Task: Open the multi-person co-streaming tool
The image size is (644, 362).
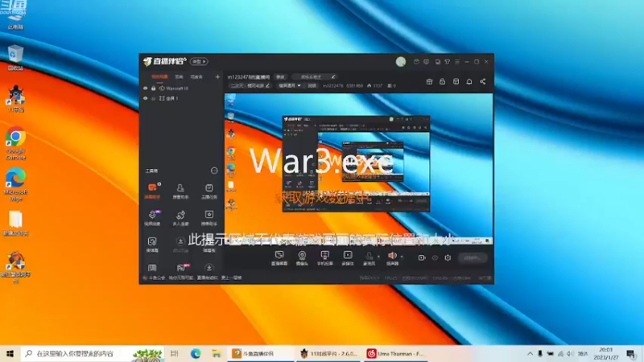Action: pyautogui.click(x=180, y=217)
